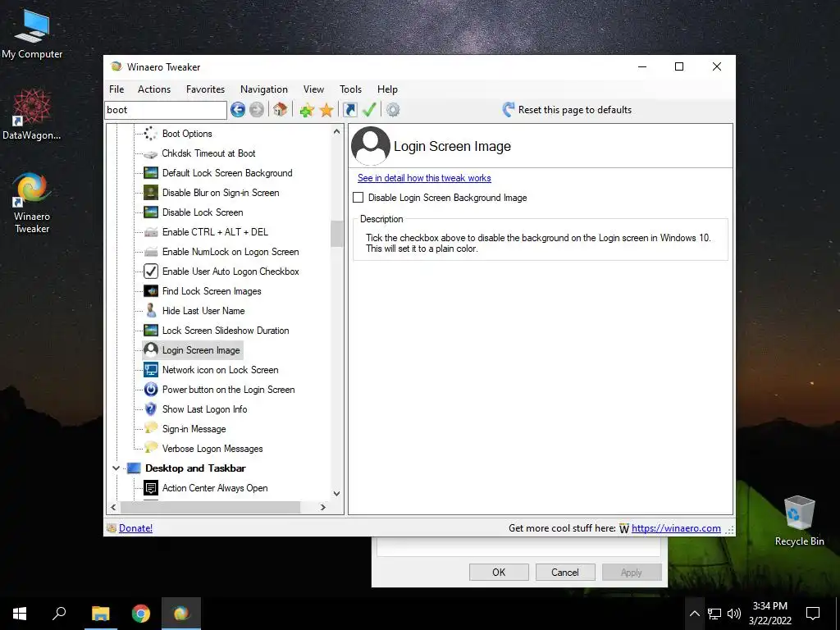
Task: Click the Lock Screen Slideshow Duration icon
Action: pos(151,331)
